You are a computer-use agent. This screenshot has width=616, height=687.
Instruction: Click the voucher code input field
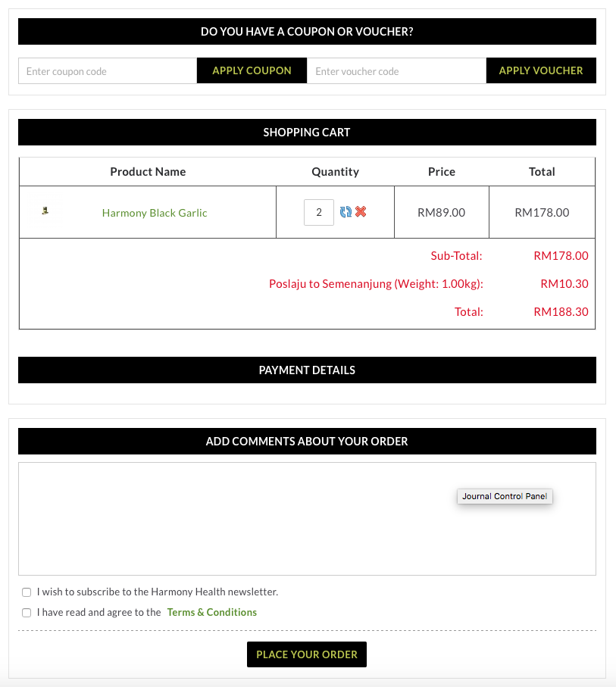396,70
